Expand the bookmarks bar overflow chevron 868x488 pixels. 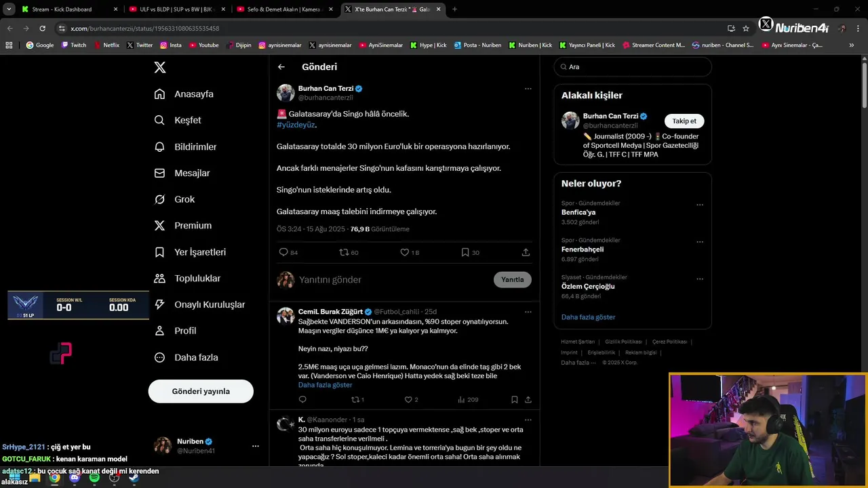tap(852, 45)
